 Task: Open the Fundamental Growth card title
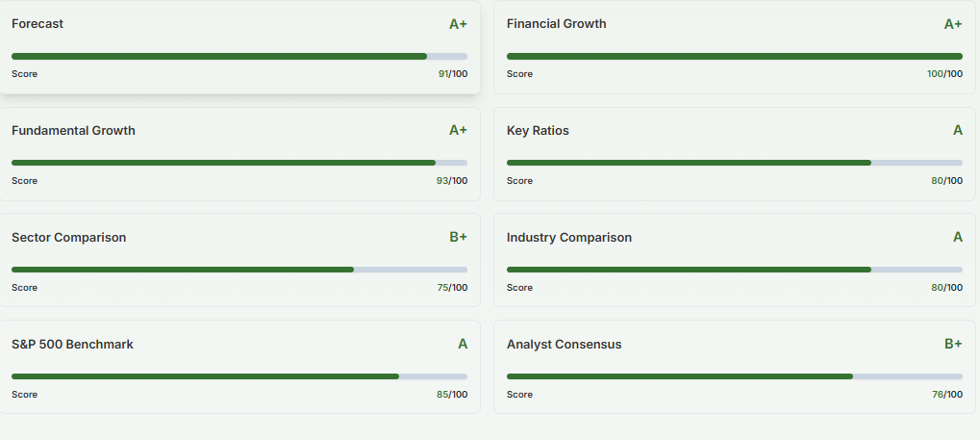pos(73,131)
